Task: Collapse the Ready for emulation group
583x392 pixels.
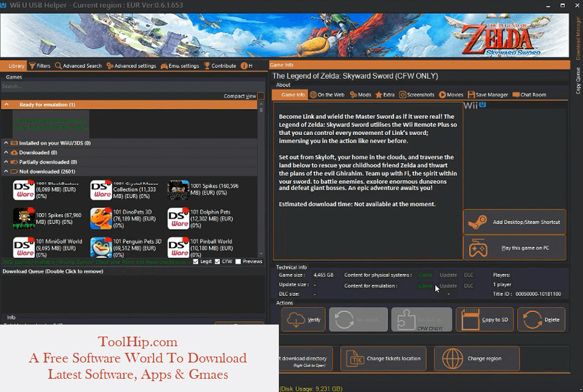Action: click(x=6, y=105)
